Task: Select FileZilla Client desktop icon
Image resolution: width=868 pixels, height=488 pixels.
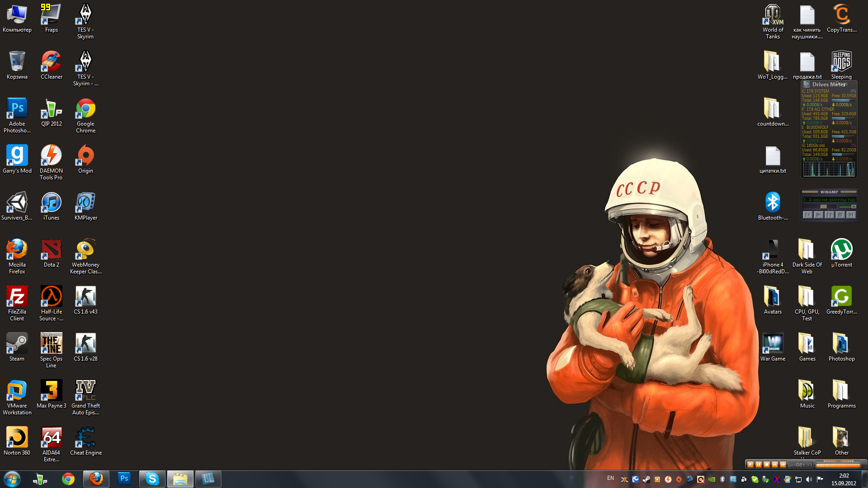Action: (x=17, y=304)
